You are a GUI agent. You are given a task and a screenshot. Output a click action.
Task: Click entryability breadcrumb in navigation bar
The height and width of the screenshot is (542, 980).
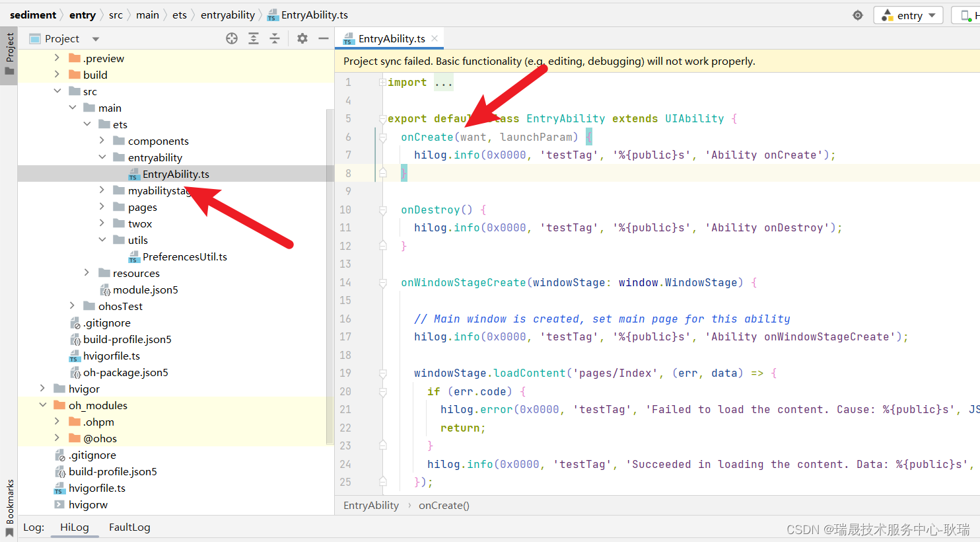[228, 15]
